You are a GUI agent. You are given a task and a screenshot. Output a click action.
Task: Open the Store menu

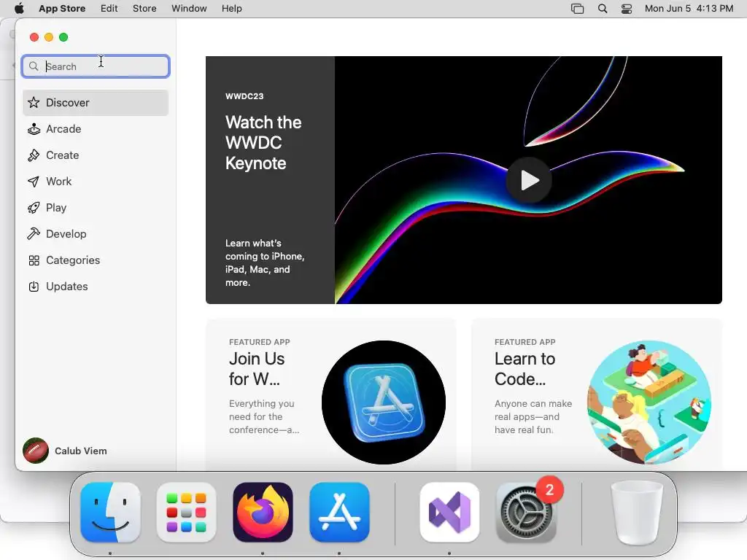point(144,9)
